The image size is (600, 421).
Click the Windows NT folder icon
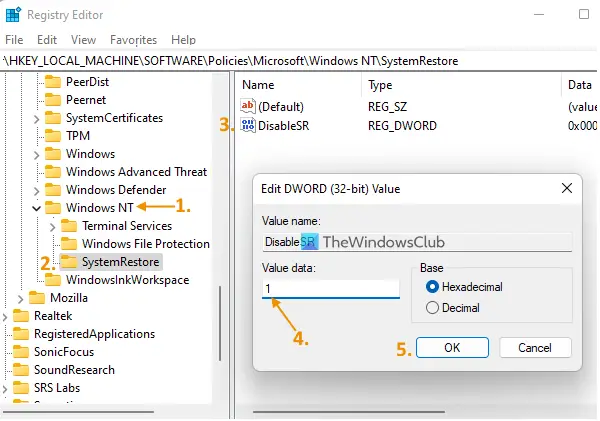[x=53, y=207]
